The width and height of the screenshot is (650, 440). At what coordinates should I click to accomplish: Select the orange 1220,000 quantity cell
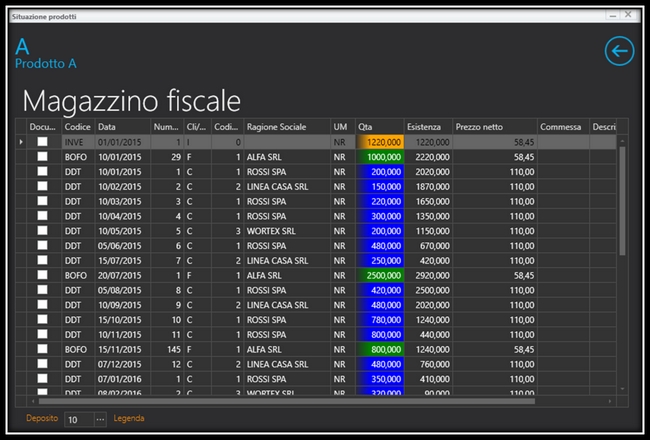point(379,143)
